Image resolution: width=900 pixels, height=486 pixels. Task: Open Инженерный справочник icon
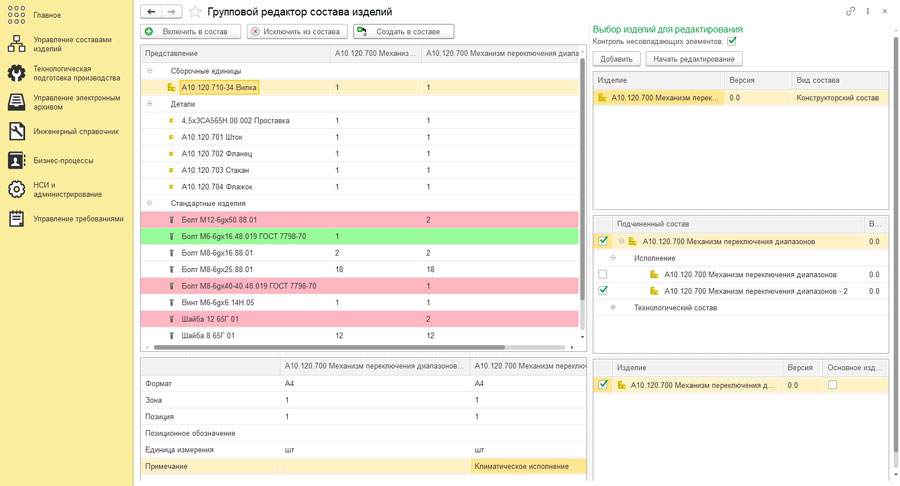tap(16, 131)
